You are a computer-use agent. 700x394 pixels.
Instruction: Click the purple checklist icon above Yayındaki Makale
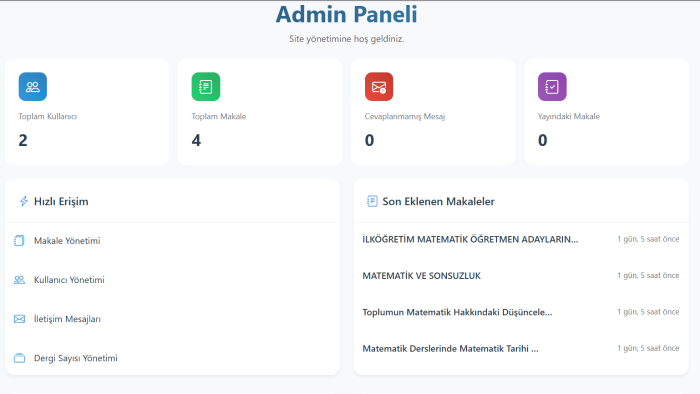pyautogui.click(x=552, y=87)
